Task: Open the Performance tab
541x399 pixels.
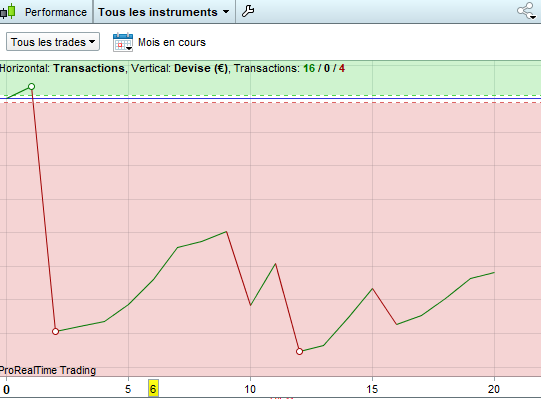Action: 56,12
